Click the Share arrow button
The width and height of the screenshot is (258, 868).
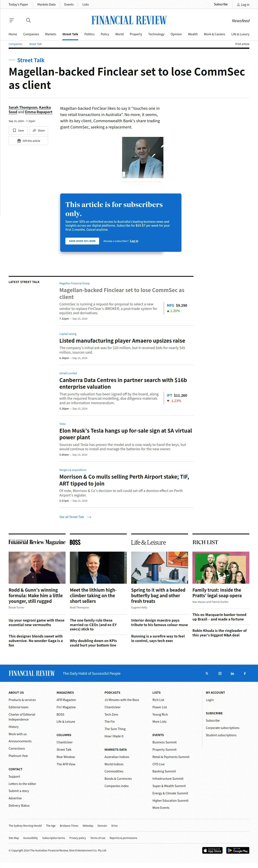[x=39, y=130]
